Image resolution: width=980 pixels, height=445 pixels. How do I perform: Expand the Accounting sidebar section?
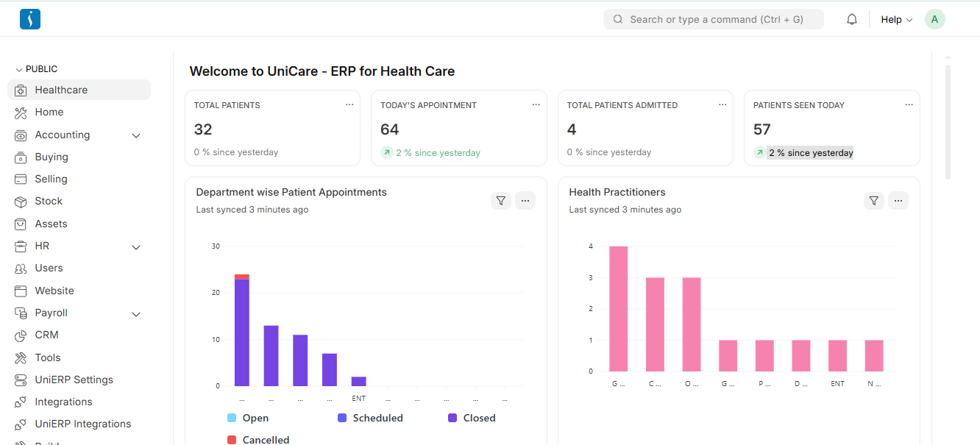point(136,135)
